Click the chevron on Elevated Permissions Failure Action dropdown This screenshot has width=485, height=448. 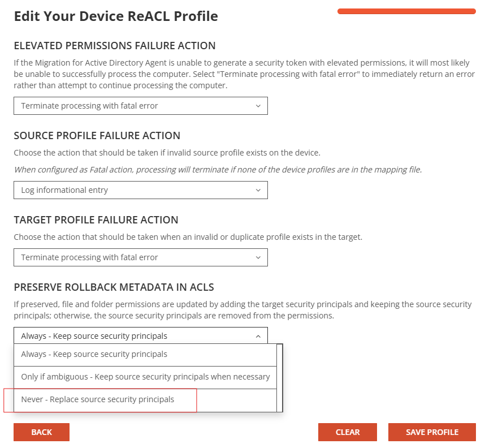(x=259, y=105)
